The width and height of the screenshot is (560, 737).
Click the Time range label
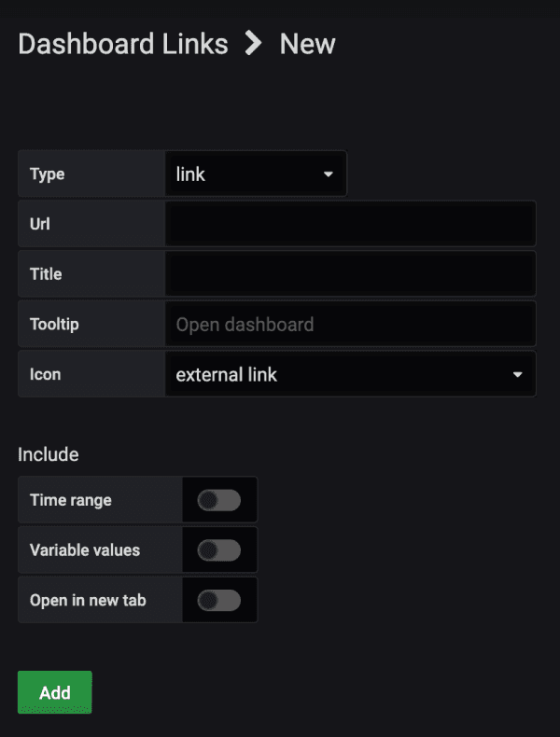(x=70, y=500)
